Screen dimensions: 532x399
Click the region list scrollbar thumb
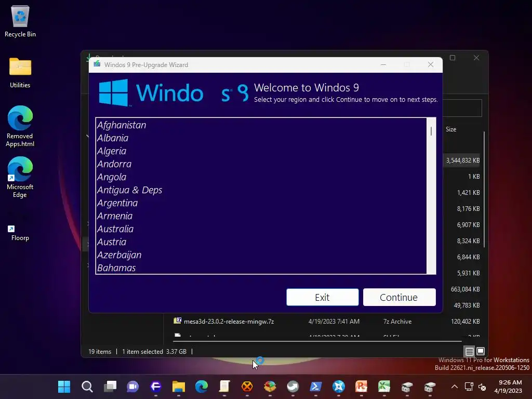point(431,131)
